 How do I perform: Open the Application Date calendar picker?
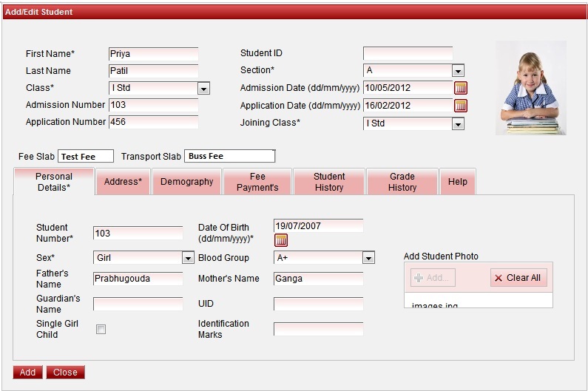point(461,106)
